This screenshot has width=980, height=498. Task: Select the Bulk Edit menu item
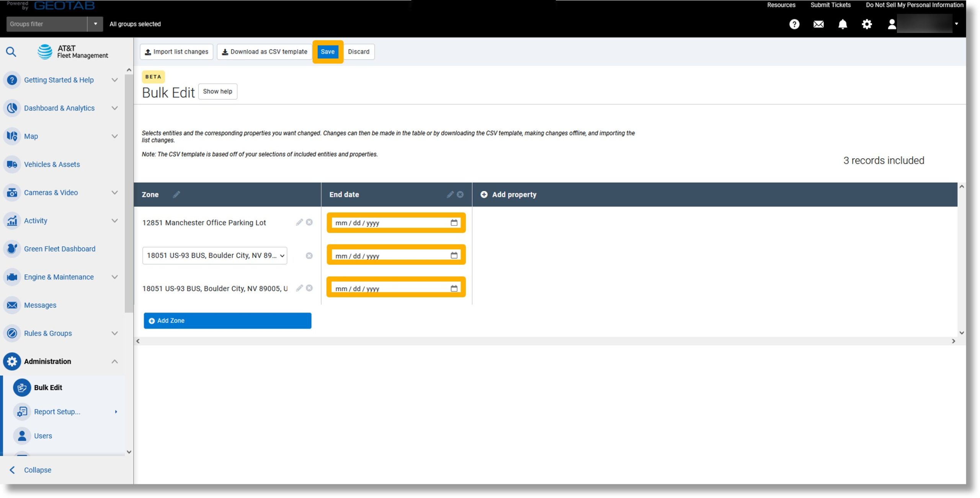tap(48, 387)
